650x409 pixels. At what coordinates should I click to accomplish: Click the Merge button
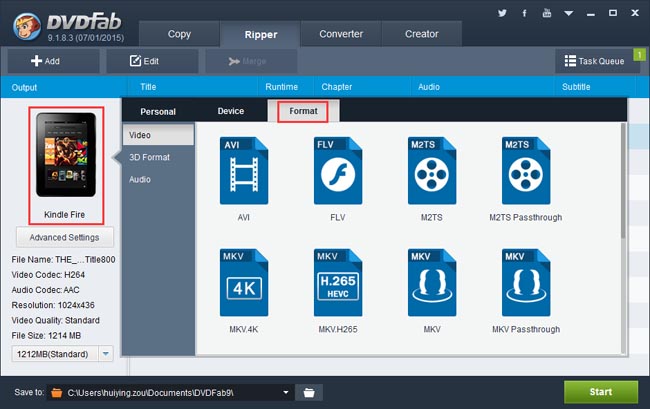pyautogui.click(x=251, y=61)
